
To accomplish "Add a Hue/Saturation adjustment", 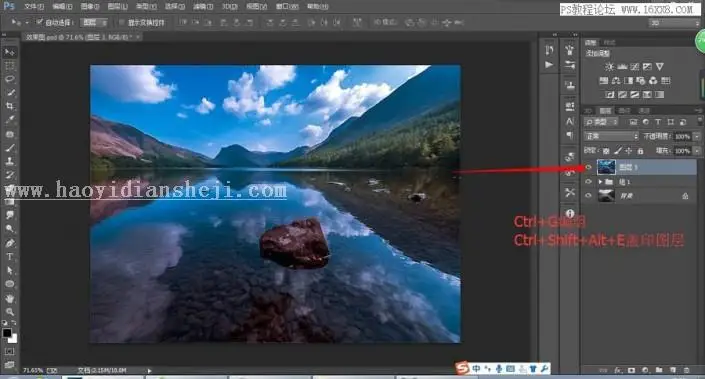I will 604,80.
